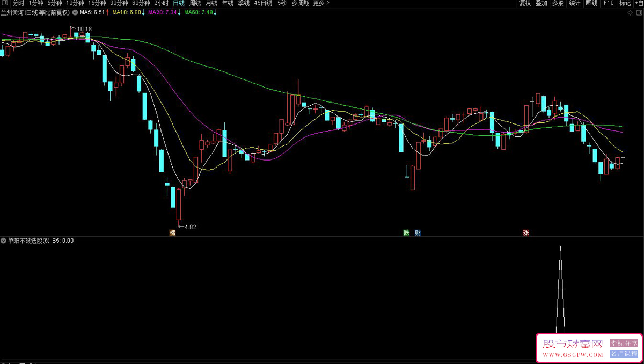644x364 pixels.
Task: Switch to the 周线 weekly period tab
Action: click(x=195, y=3)
